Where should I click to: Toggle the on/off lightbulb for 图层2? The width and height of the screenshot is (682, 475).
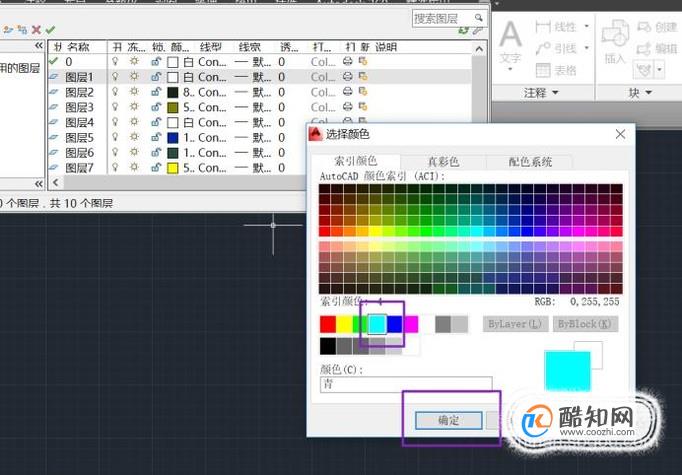tap(115, 92)
